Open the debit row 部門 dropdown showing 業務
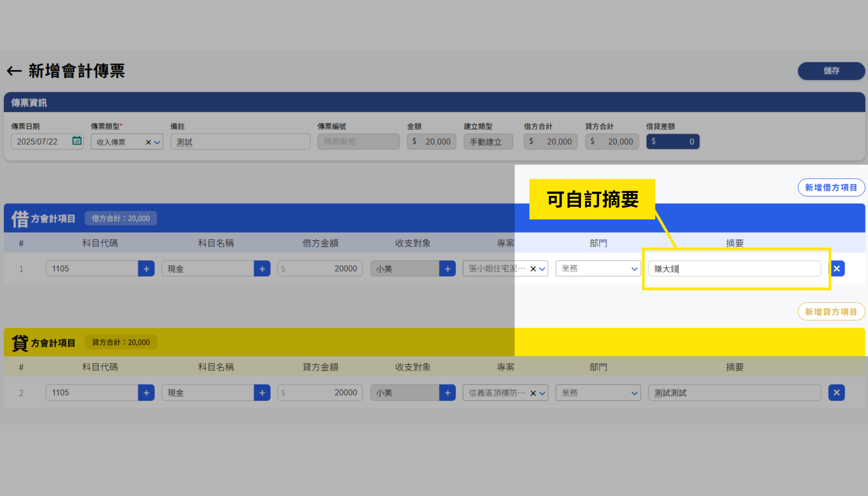868x496 pixels. pyautogui.click(x=635, y=269)
